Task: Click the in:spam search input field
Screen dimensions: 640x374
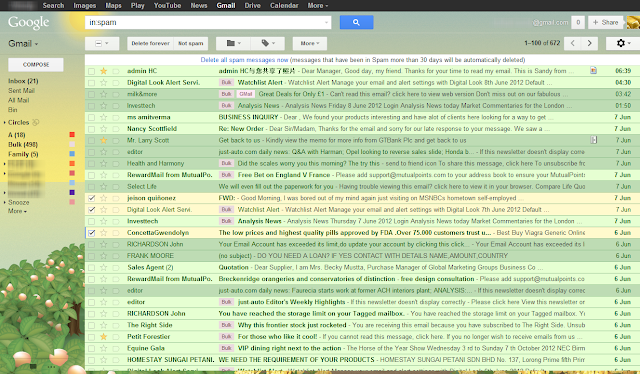Action: [x=208, y=22]
